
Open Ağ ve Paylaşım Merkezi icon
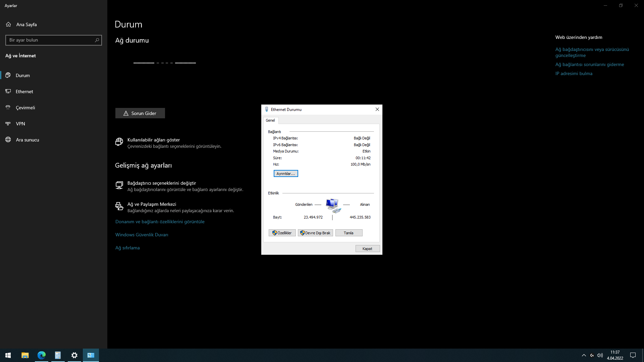pyautogui.click(x=119, y=206)
